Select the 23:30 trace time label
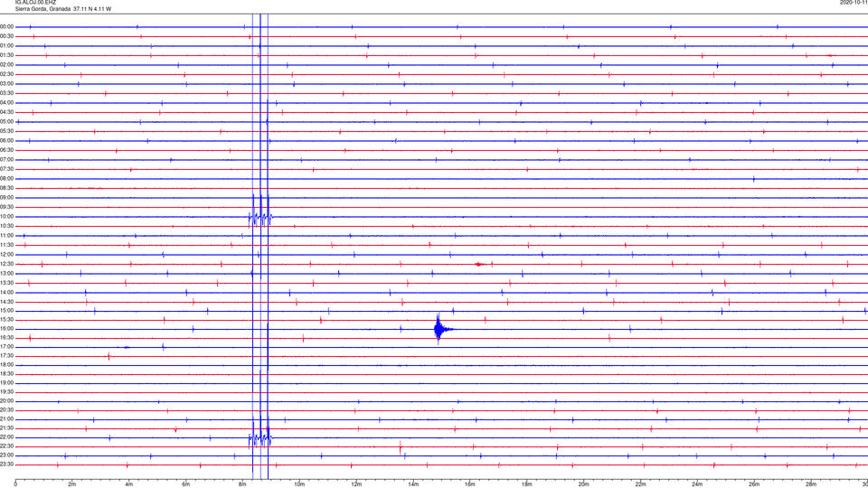This screenshot has width=868, height=488. pyautogui.click(x=6, y=465)
